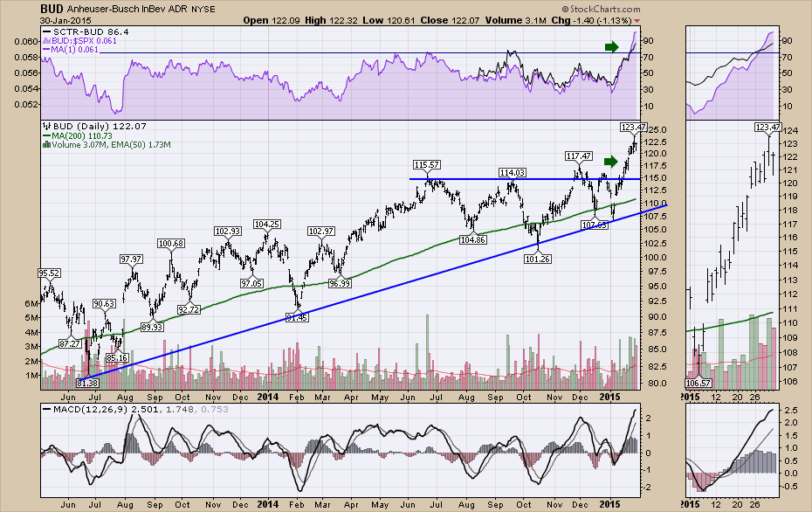Click the red down-triangle change indicator
This screenshot has height=512, width=812.
[637, 21]
